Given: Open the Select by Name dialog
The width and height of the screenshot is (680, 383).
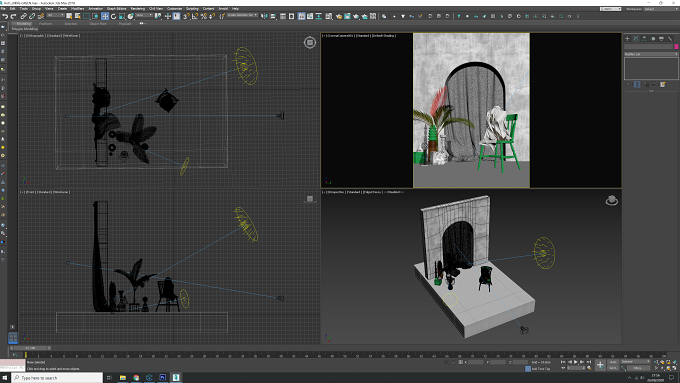Looking at the screenshot, I should (78, 16).
